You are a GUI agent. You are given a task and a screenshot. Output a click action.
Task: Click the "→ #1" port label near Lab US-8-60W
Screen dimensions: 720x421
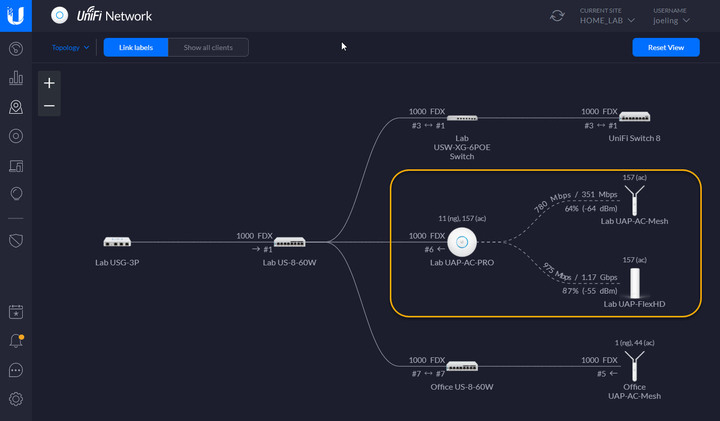pyautogui.click(x=262, y=249)
